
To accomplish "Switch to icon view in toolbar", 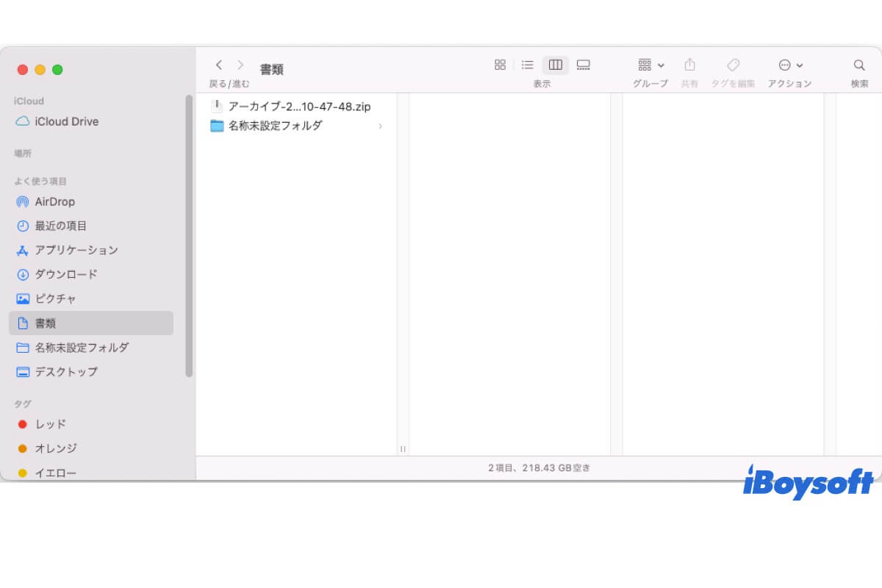I will coord(500,65).
